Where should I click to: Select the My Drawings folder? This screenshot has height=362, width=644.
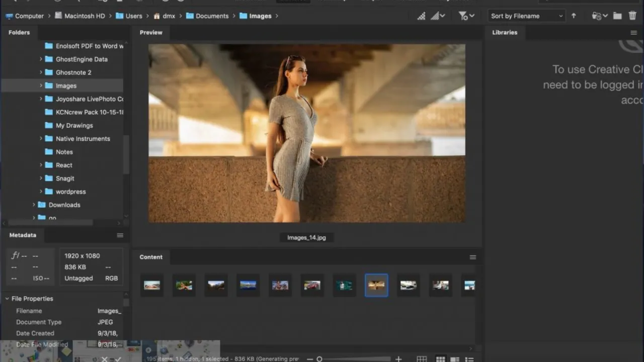pos(74,126)
